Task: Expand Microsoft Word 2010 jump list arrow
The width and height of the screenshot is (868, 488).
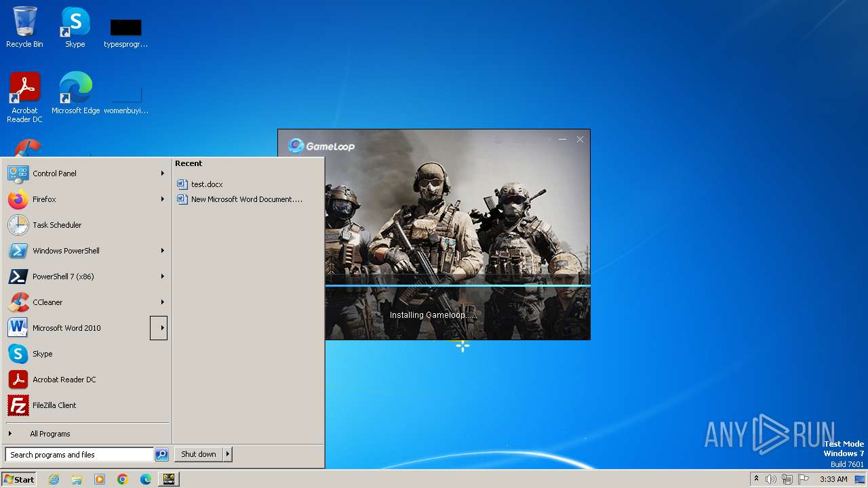Action: click(159, 328)
